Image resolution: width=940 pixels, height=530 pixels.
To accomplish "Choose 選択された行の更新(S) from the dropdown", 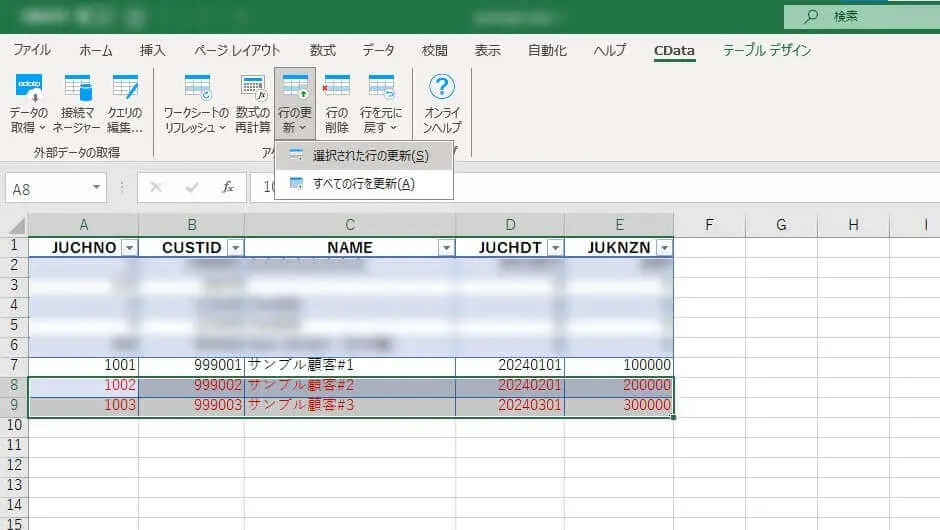I will [x=364, y=156].
